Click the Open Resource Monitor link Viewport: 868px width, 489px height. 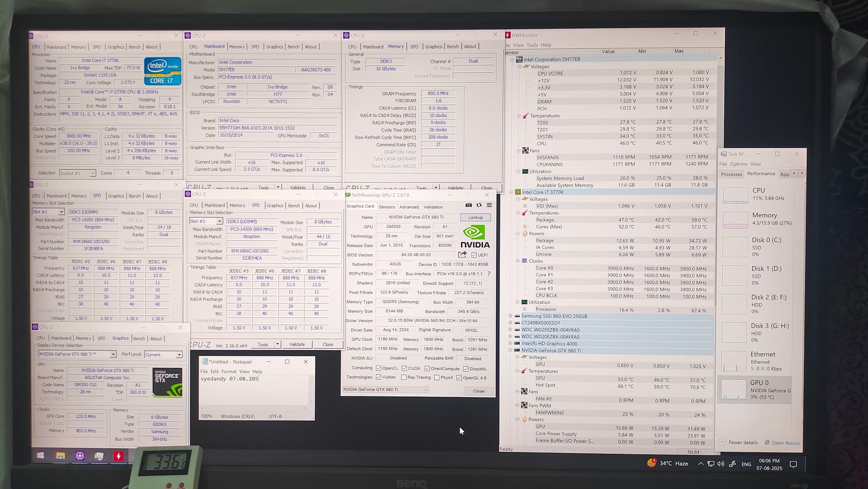click(x=785, y=443)
